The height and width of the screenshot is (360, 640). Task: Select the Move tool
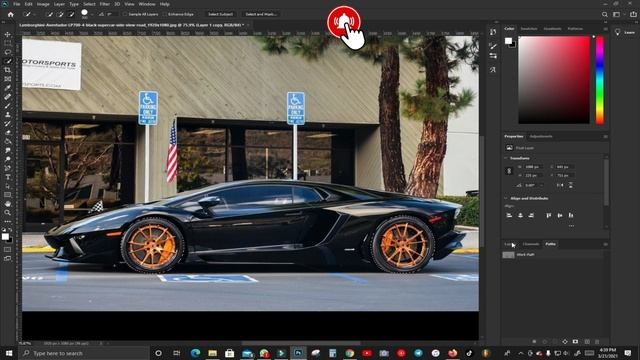pos(7,34)
